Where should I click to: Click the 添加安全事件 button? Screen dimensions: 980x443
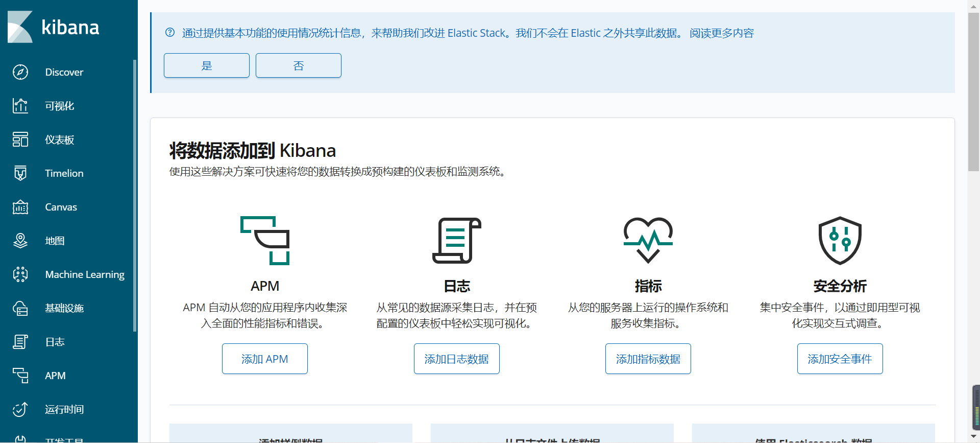[x=840, y=359]
